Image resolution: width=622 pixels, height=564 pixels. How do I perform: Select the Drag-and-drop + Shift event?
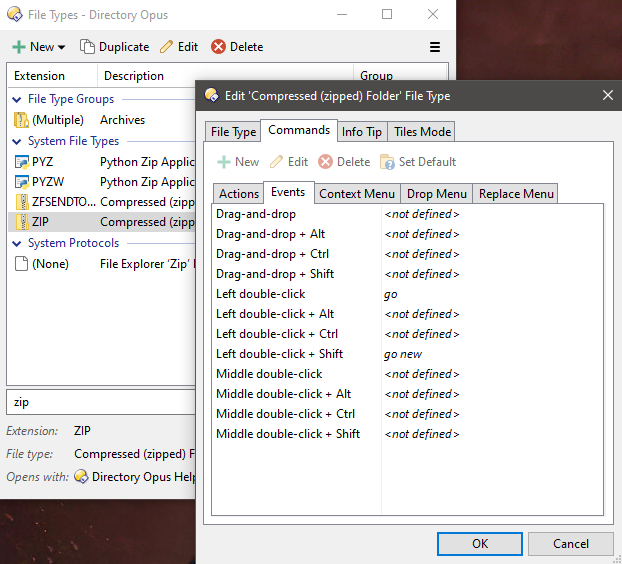407,274
